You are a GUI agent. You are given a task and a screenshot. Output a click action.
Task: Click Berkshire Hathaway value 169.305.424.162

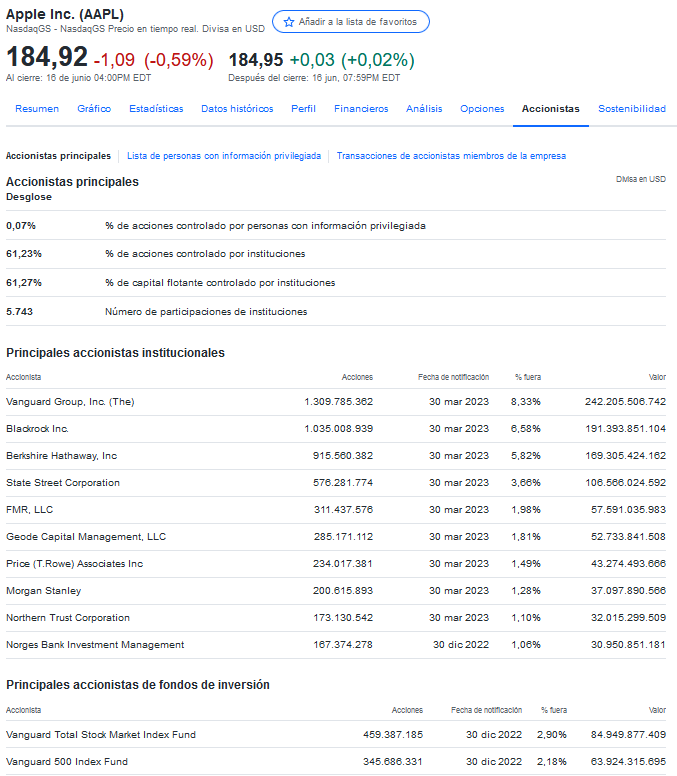click(x=626, y=456)
